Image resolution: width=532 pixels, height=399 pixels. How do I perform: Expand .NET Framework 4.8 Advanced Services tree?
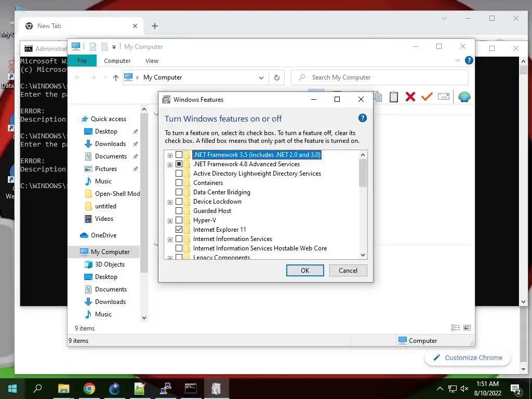[170, 165]
